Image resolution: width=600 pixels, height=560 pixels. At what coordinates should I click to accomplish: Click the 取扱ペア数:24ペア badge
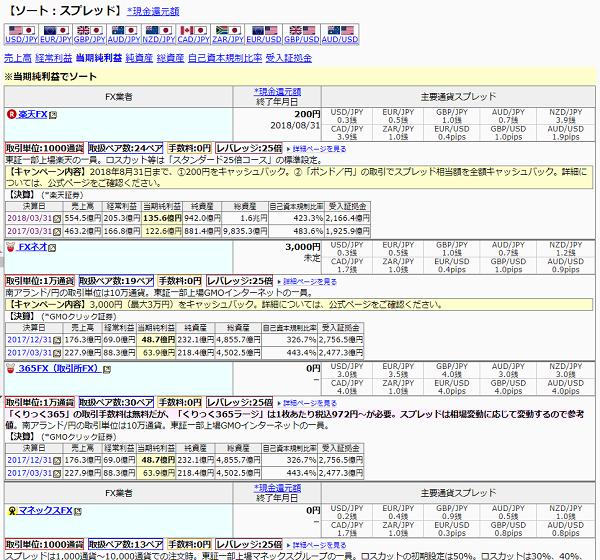pos(126,148)
